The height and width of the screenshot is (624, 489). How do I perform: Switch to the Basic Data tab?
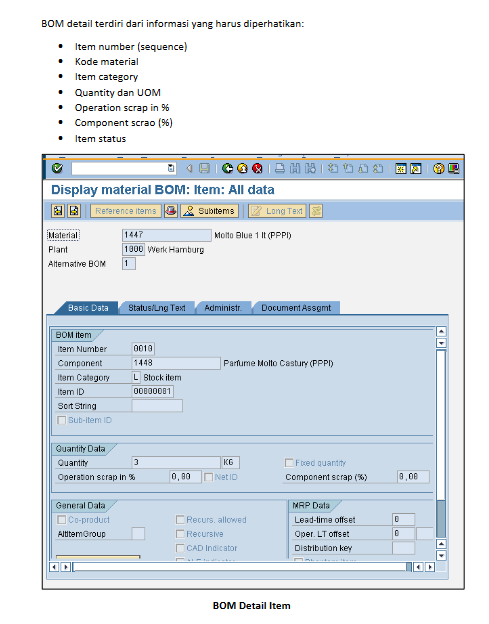point(88,308)
